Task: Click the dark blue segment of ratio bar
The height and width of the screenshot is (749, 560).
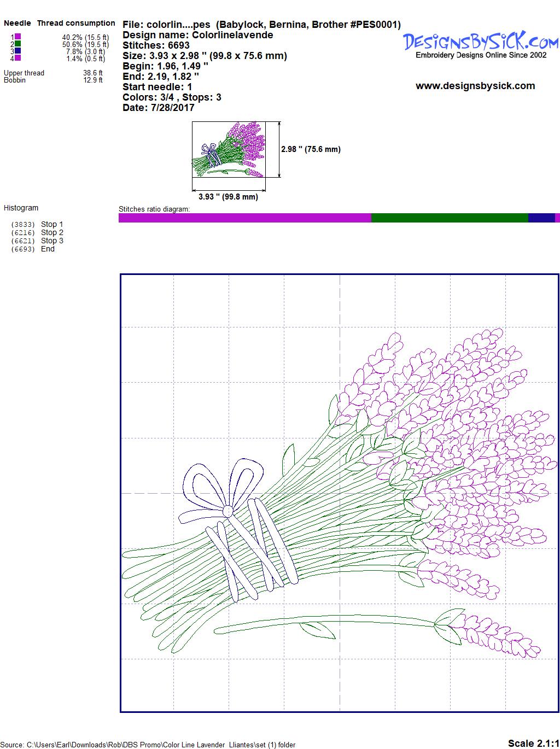Action: 541,218
